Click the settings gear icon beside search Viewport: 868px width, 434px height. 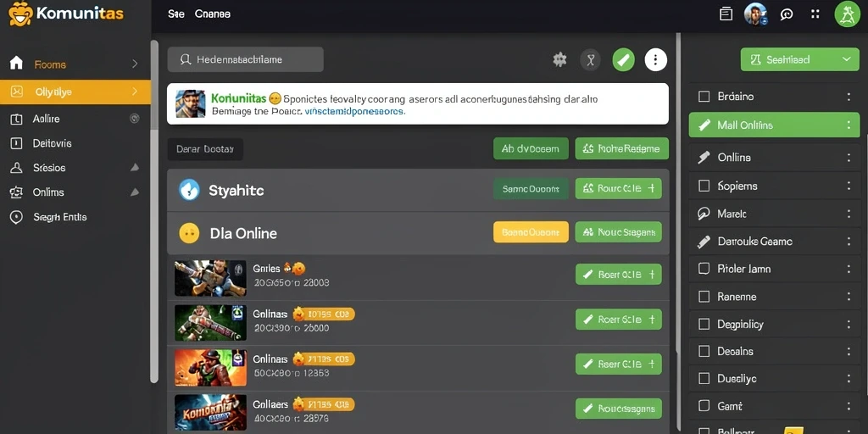tap(559, 59)
